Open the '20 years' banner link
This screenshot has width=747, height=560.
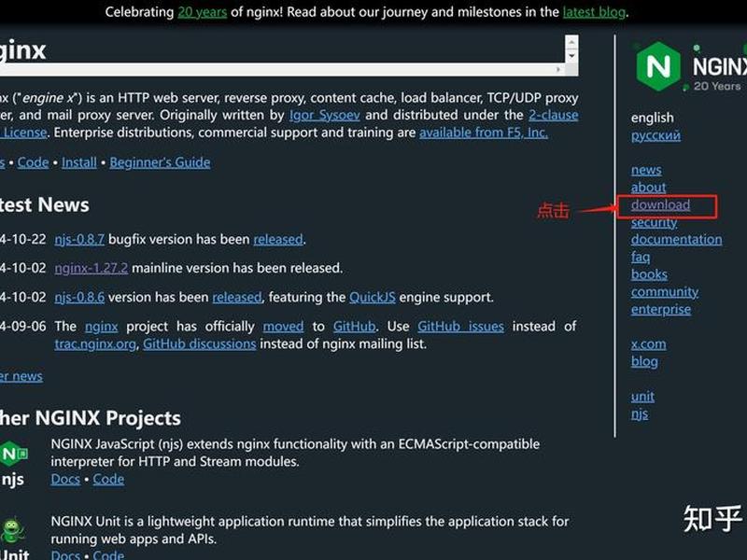[202, 12]
